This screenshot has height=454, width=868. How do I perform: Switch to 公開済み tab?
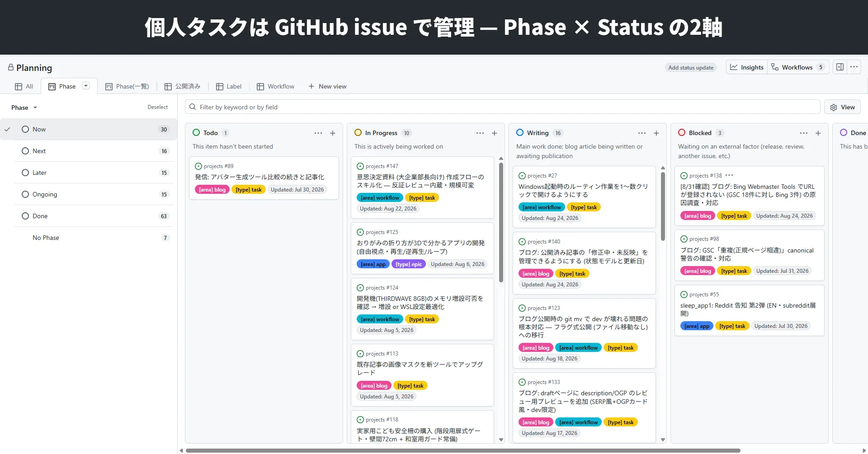183,86
